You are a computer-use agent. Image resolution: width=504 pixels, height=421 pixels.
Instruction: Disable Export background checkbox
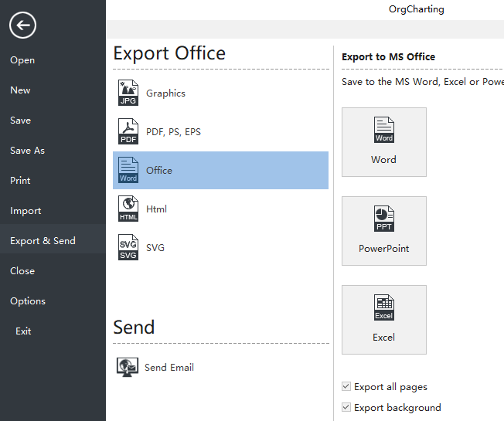click(x=346, y=407)
